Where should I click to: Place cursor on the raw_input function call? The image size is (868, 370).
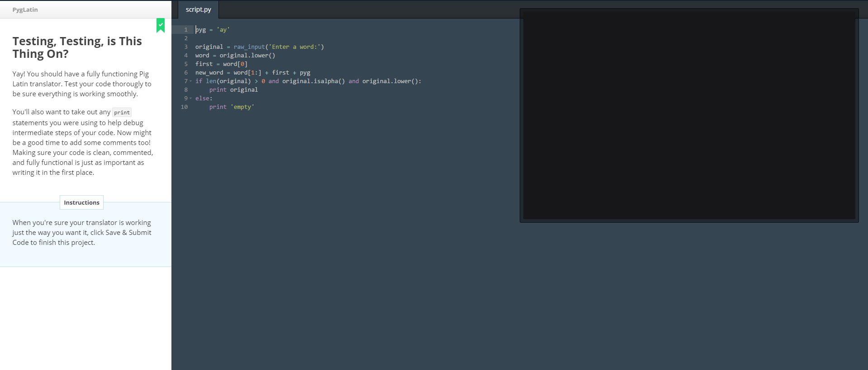249,47
